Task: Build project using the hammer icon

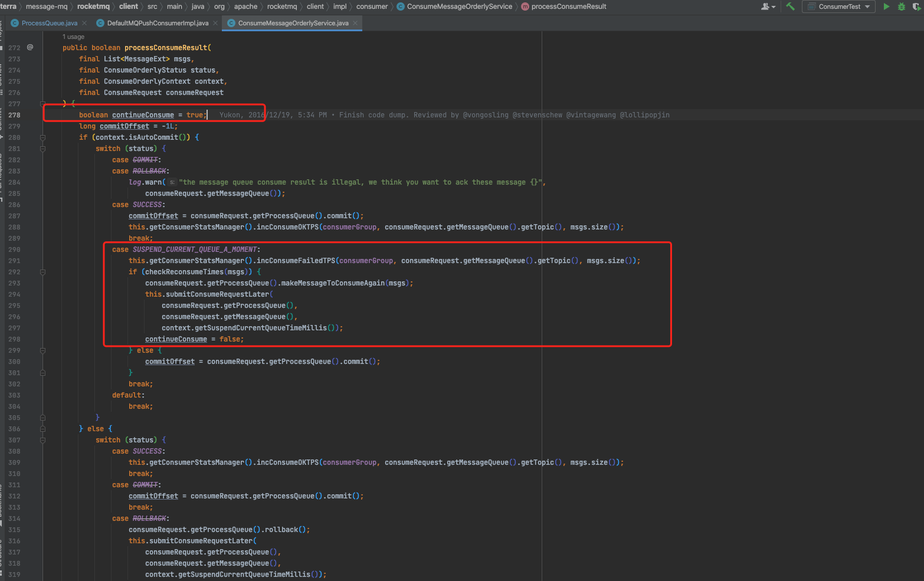Action: pos(790,6)
